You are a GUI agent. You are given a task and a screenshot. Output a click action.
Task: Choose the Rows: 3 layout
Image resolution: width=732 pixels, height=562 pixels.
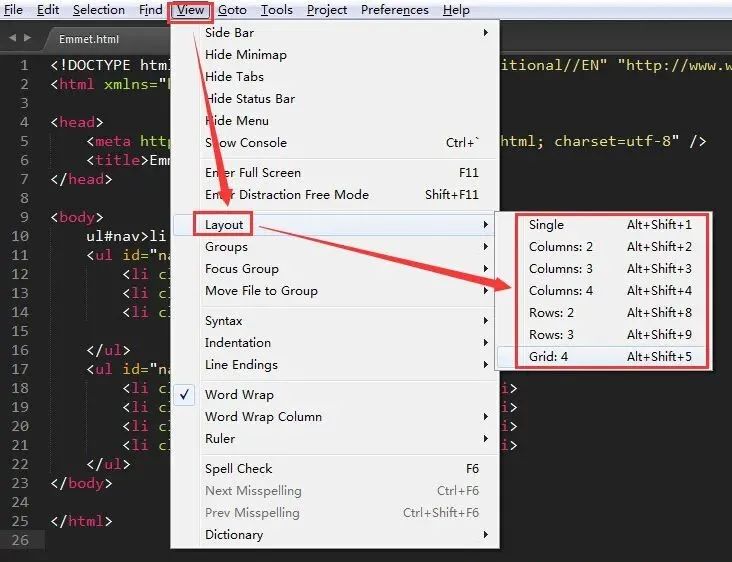point(604,334)
